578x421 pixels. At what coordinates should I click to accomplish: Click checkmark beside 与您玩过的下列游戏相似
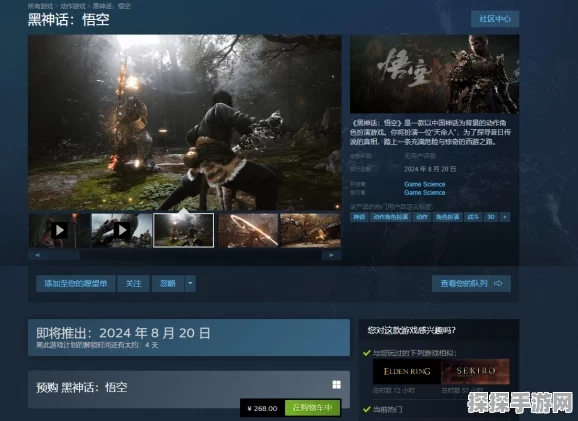click(366, 353)
